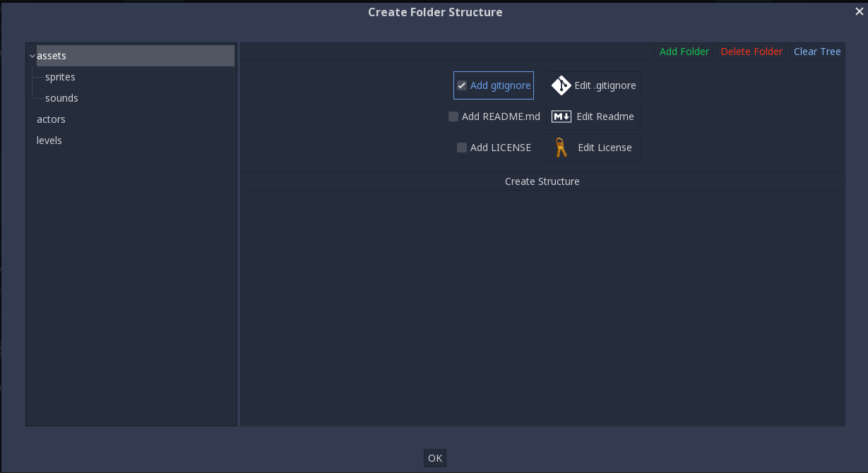Select the sprites subfolder
This screenshot has width=868, height=473.
[60, 77]
